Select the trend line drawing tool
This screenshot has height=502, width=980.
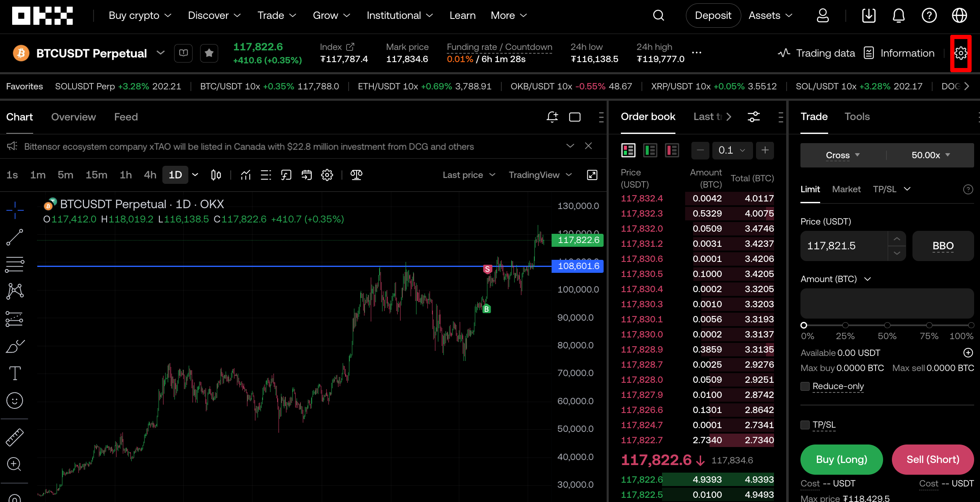pos(15,237)
